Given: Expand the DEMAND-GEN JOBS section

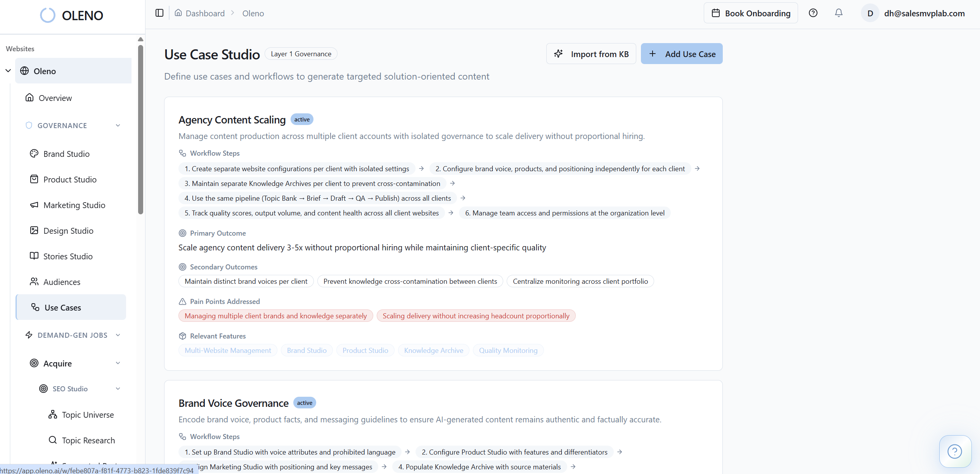Looking at the screenshot, I should point(118,335).
